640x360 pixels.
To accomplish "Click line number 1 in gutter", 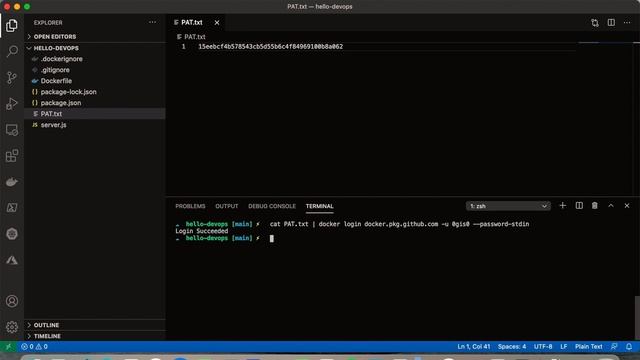I will (184, 47).
